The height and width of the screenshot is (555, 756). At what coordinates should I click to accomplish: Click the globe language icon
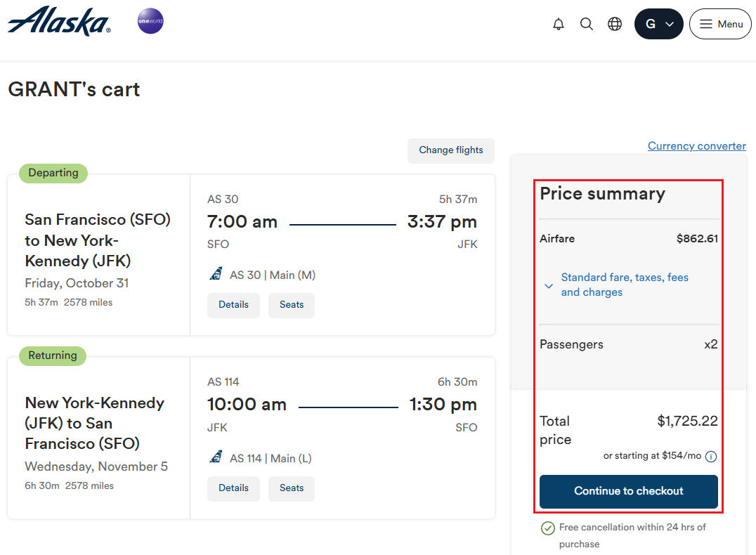pos(615,24)
